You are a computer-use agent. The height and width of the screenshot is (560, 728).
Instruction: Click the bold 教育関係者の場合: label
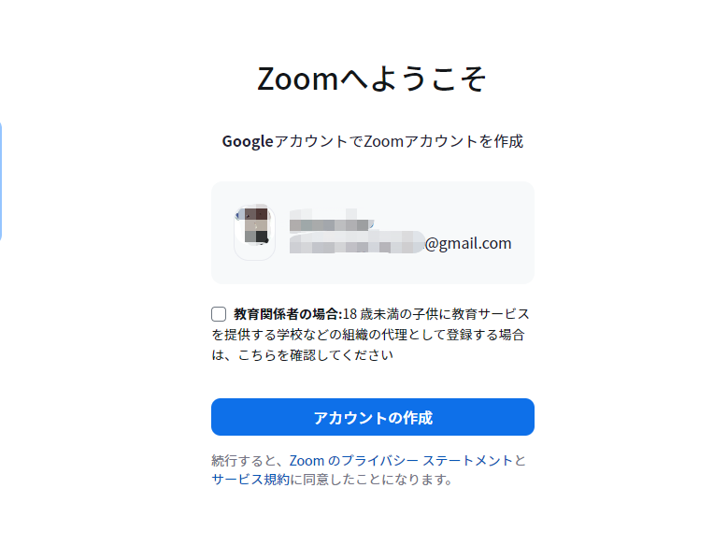pyautogui.click(x=288, y=314)
